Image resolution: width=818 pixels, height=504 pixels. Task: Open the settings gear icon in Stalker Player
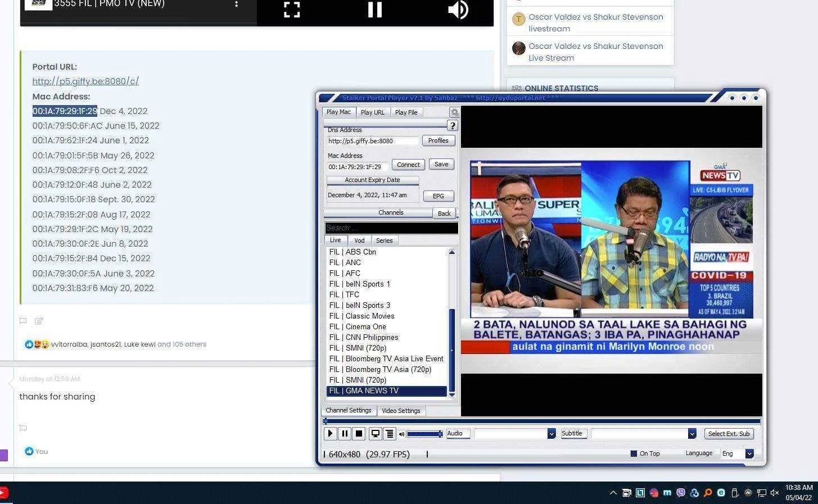(x=454, y=112)
